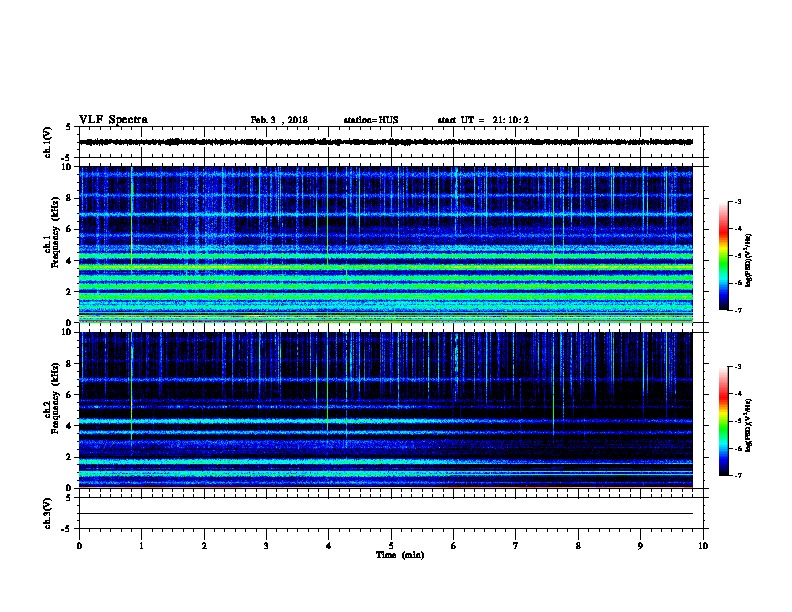Screen dimensions: 792x612
Task: Click the ch.2 spectrogram plot area
Action: coord(386,410)
